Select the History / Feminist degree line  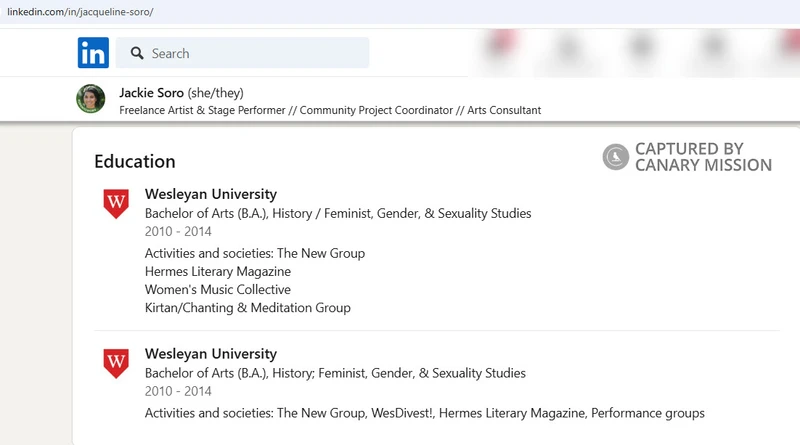(x=338, y=213)
